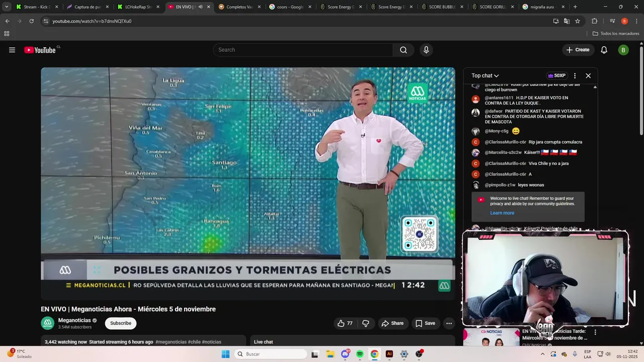Open Discord from the taskbar
The image size is (644, 362).
click(x=345, y=354)
